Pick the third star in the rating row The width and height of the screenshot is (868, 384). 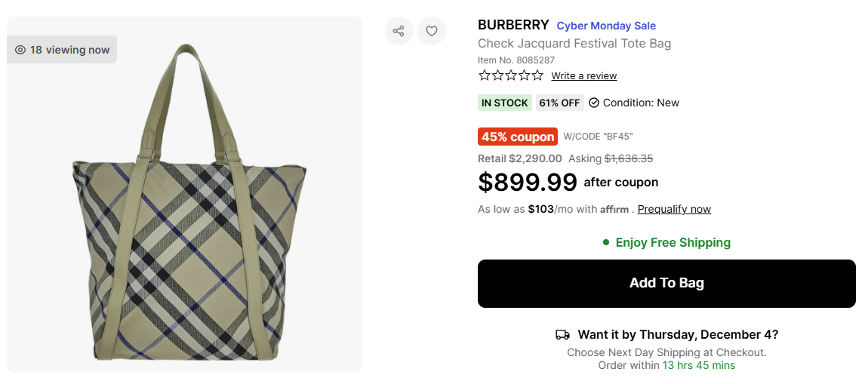click(x=511, y=75)
